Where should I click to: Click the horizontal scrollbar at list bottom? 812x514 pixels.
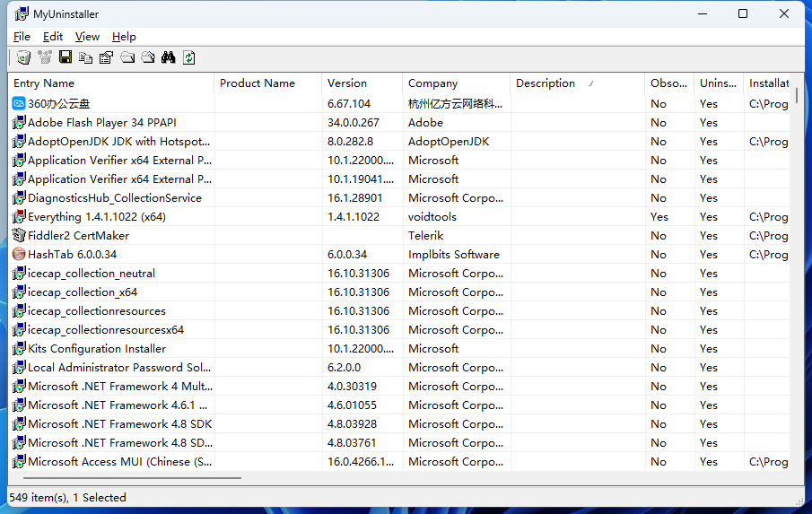[126, 478]
